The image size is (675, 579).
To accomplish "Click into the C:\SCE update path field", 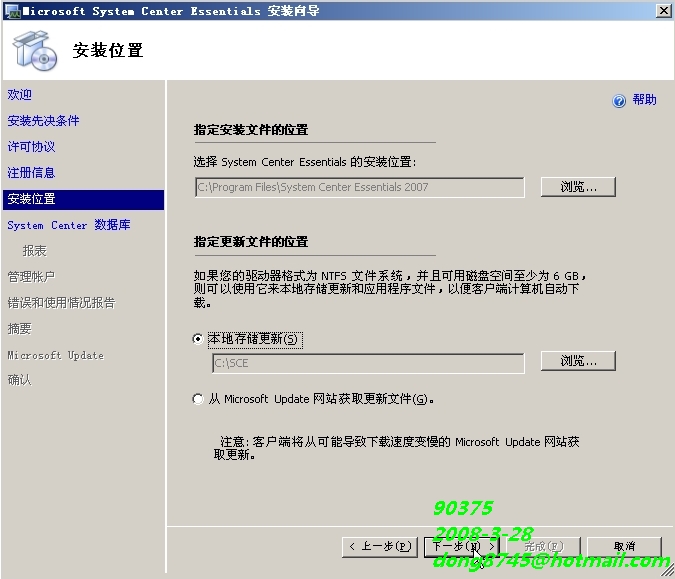I will [368, 363].
